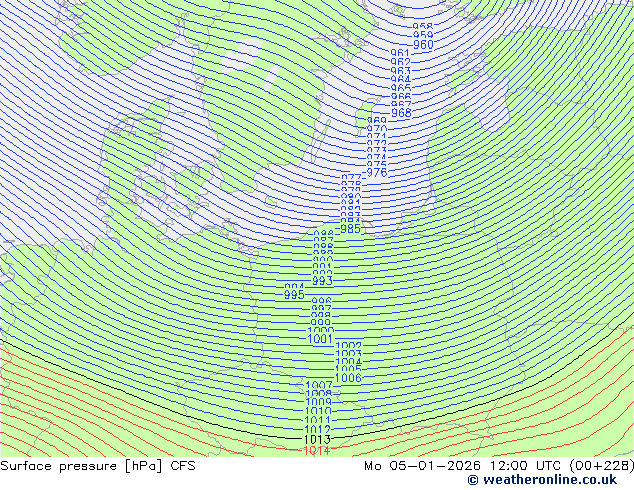Click the 985 isobar label
Viewport: 634px width, 490px height.
pos(350,229)
